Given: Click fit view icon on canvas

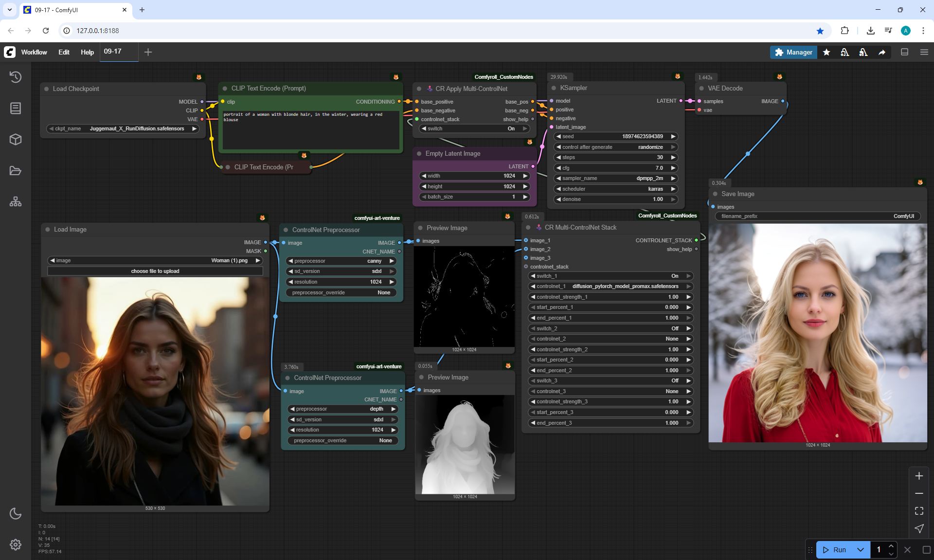Looking at the screenshot, I should (x=919, y=511).
